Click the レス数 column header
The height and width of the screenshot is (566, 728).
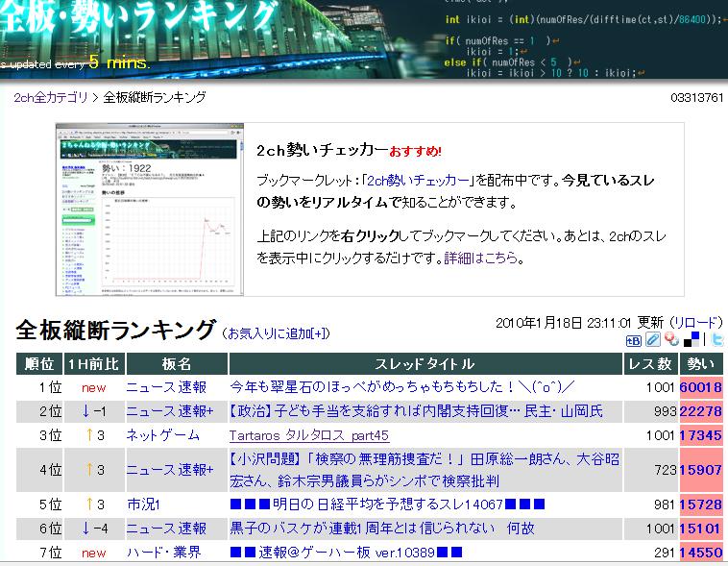[x=650, y=364]
